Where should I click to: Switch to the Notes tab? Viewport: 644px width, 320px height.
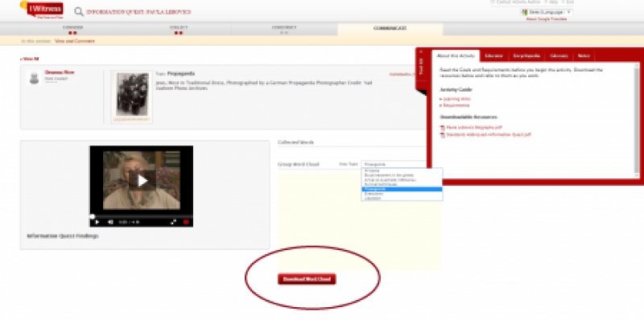point(583,55)
